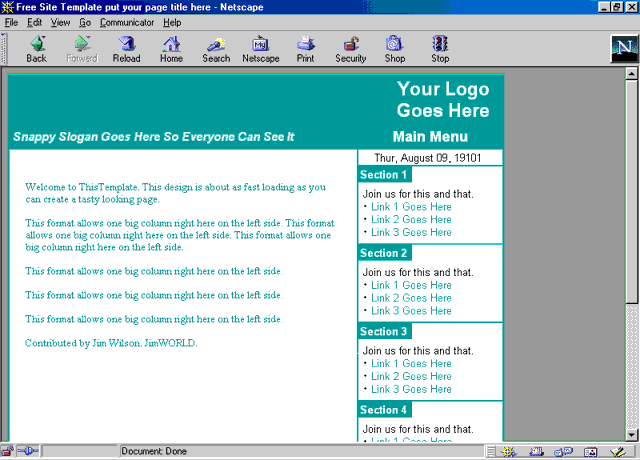Image resolution: width=640 pixels, height=460 pixels.
Task: Open the Security info button
Action: (x=351, y=49)
